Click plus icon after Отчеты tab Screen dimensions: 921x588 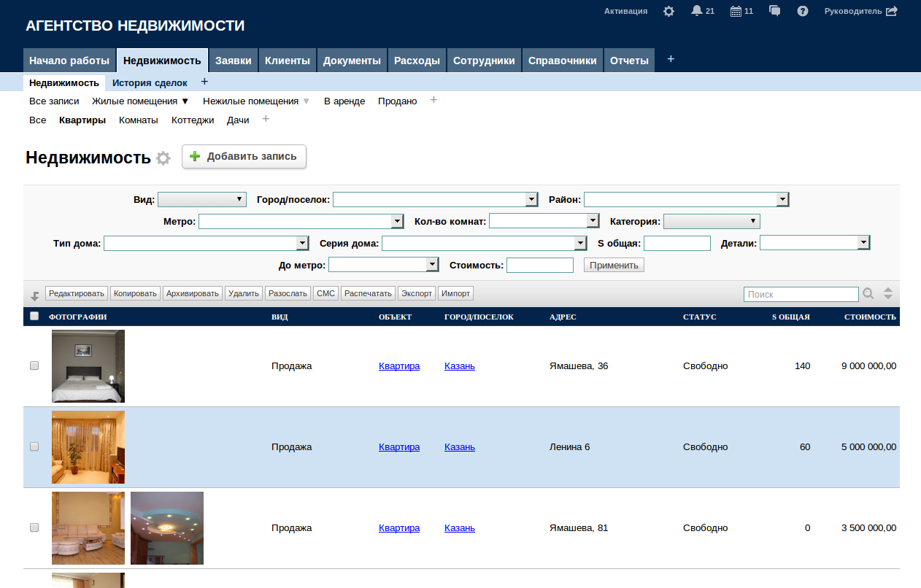coord(671,59)
